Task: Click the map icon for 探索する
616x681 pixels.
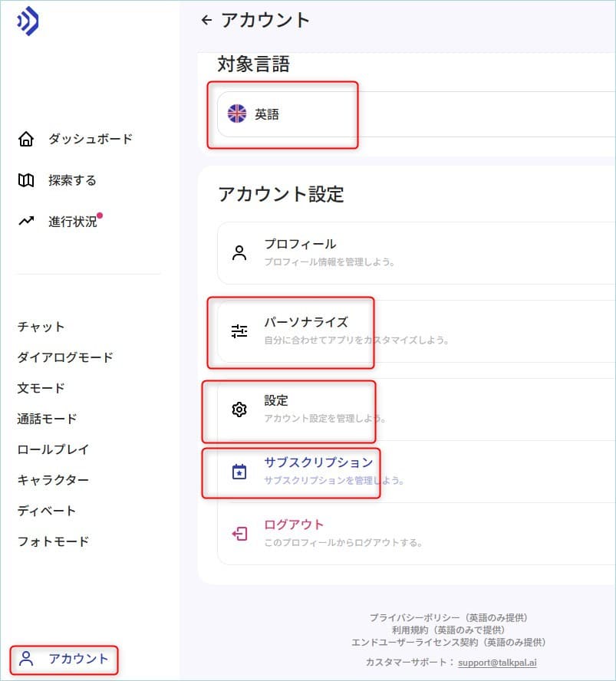Action: [x=26, y=180]
